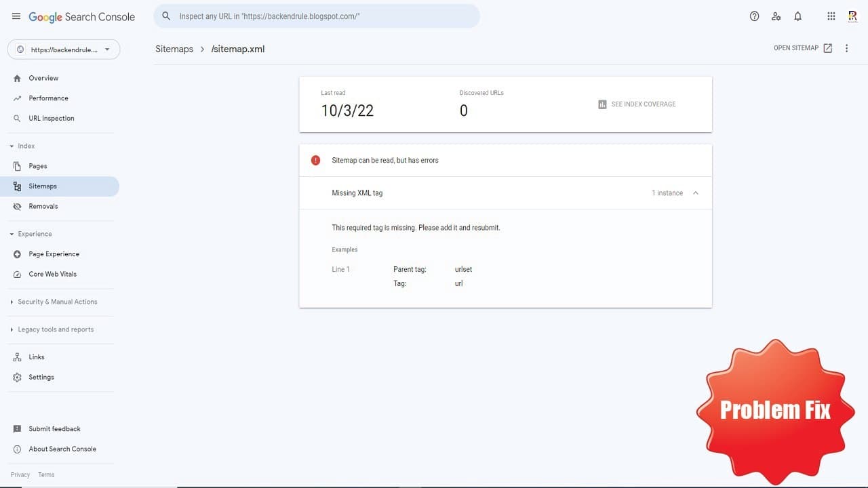
Task: Collapse the Missing XML tag details
Action: coord(696,193)
